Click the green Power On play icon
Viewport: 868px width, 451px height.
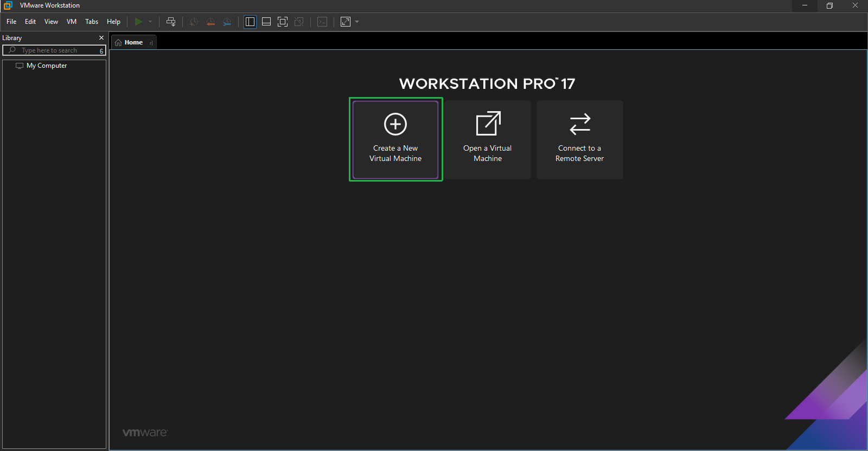[x=138, y=22]
